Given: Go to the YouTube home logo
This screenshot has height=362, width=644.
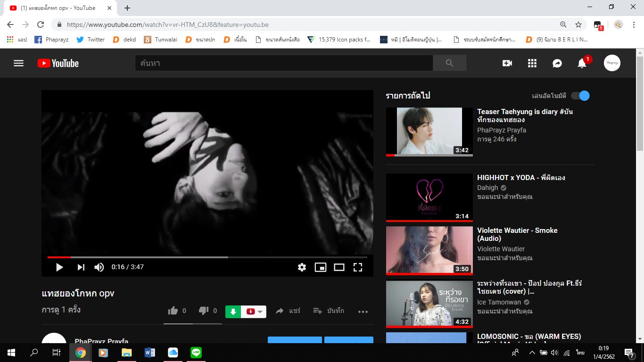Looking at the screenshot, I should [58, 63].
